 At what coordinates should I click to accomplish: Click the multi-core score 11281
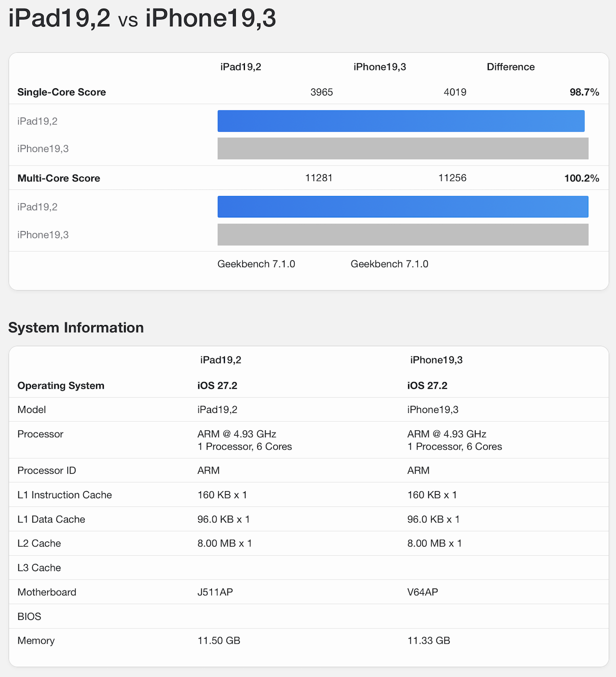(x=319, y=178)
